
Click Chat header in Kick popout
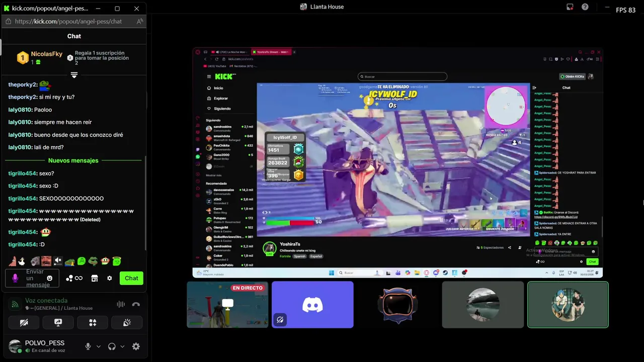click(x=74, y=36)
